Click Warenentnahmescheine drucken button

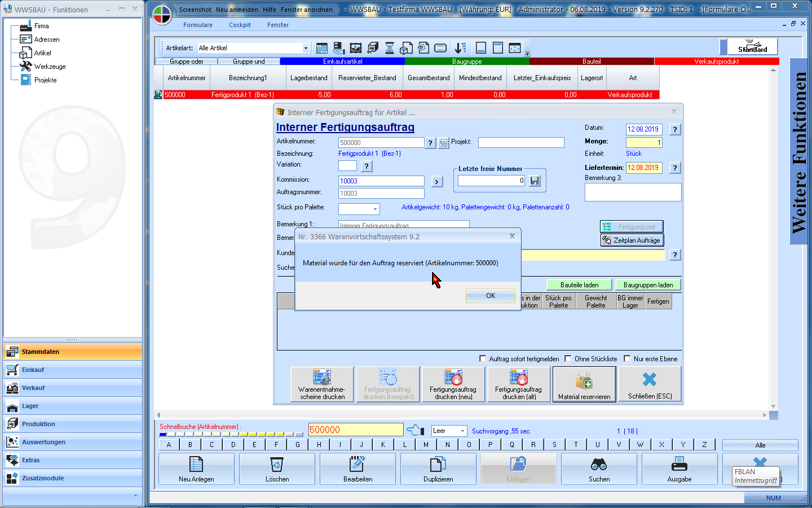(x=322, y=384)
